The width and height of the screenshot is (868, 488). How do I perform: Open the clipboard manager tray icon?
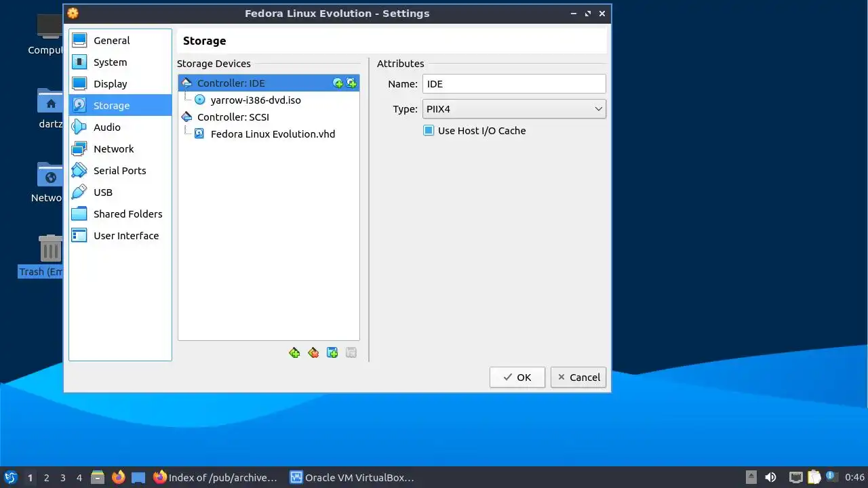pyautogui.click(x=814, y=478)
